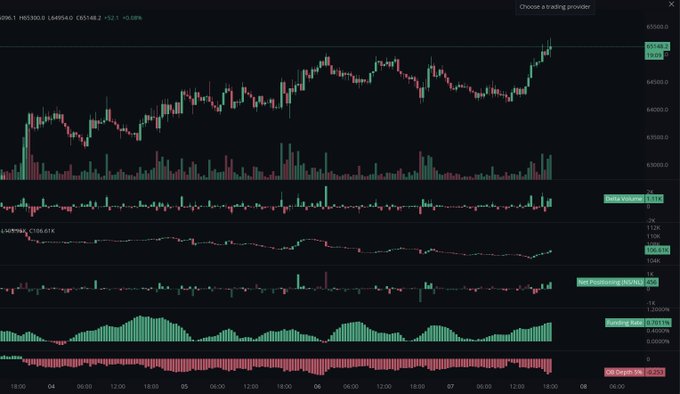680x394 pixels.
Task: Click the Funding Rate value 0.7011%
Action: pos(658,322)
